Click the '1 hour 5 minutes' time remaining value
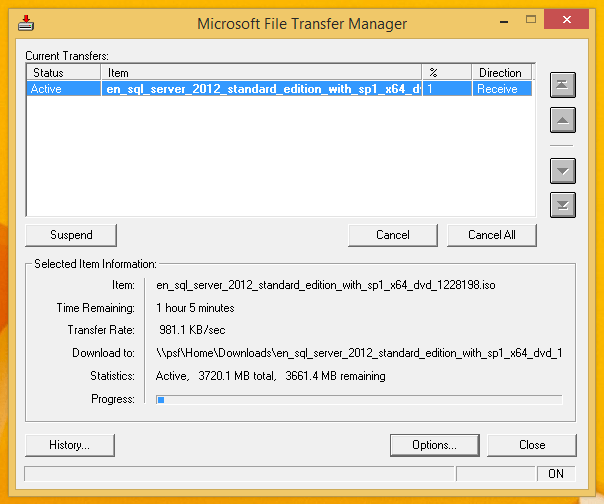This screenshot has height=504, width=604. [195, 308]
